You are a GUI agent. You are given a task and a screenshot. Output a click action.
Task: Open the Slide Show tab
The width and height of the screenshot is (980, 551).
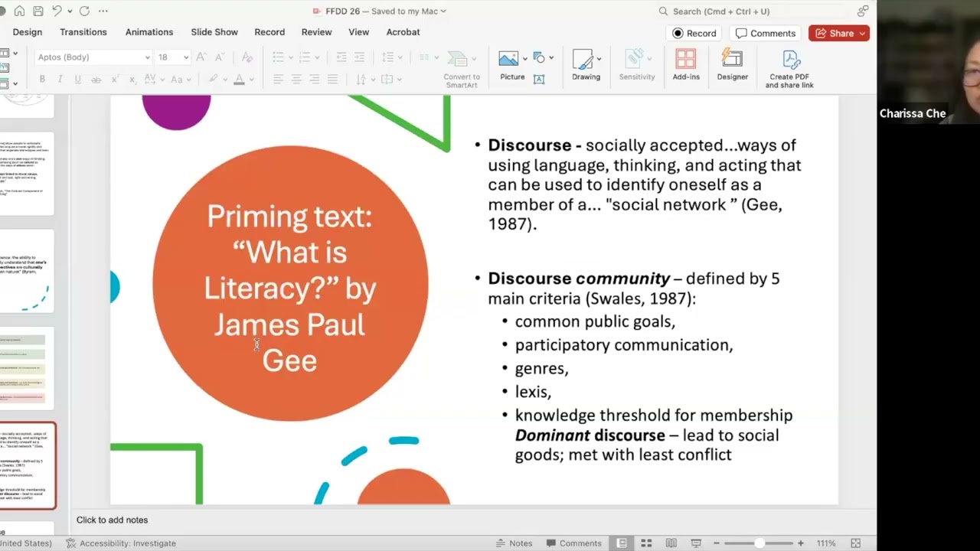coord(214,32)
